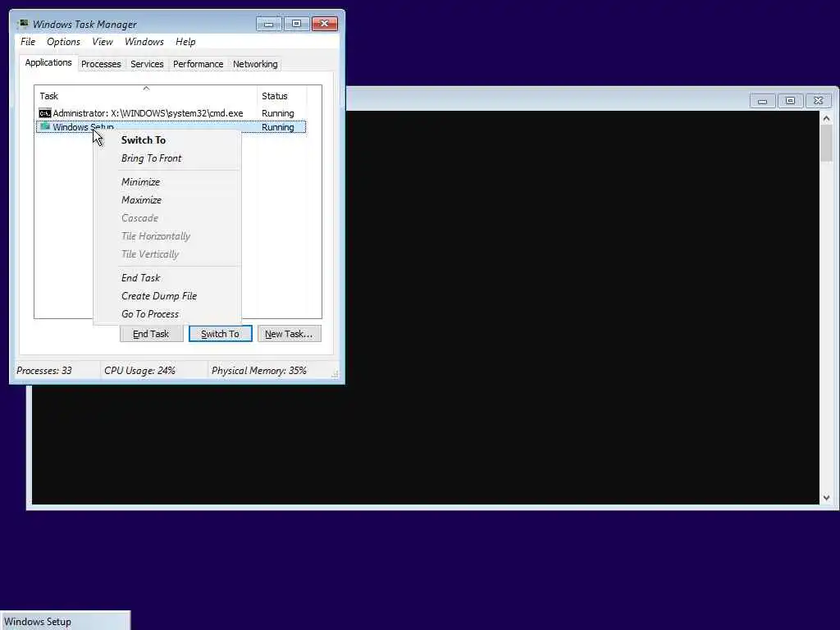This screenshot has height=630, width=840.
Task: Click Running status of cmd.exe row
Action: point(277,113)
